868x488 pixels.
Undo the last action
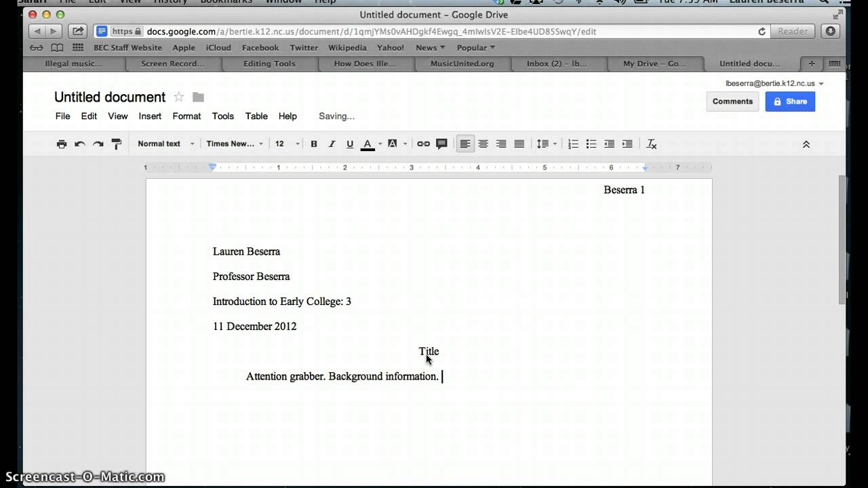[80, 144]
